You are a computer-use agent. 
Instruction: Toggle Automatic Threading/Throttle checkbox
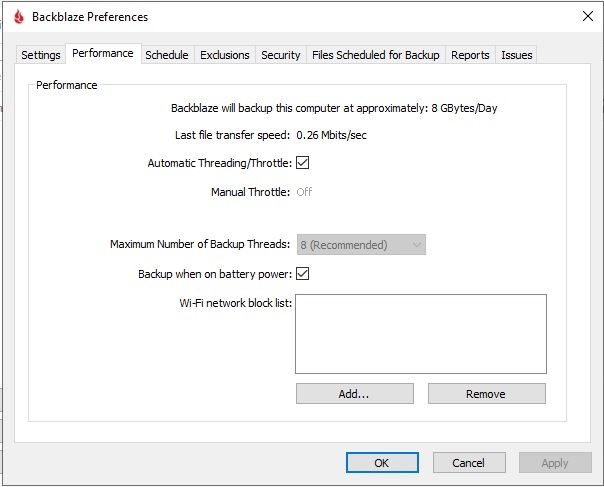(302, 163)
